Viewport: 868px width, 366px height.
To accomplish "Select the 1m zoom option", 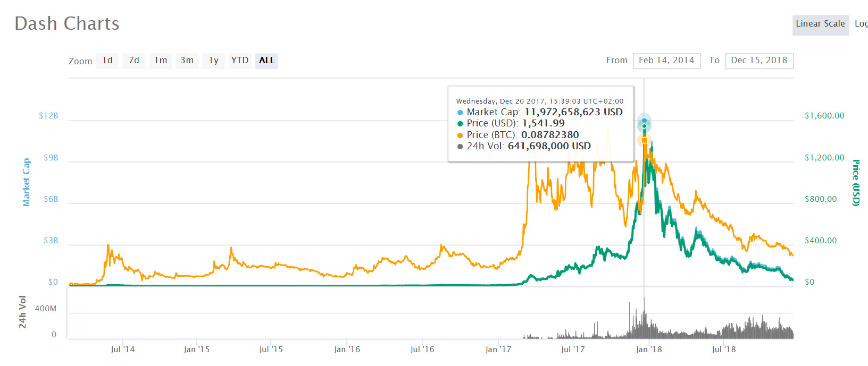I will (161, 61).
